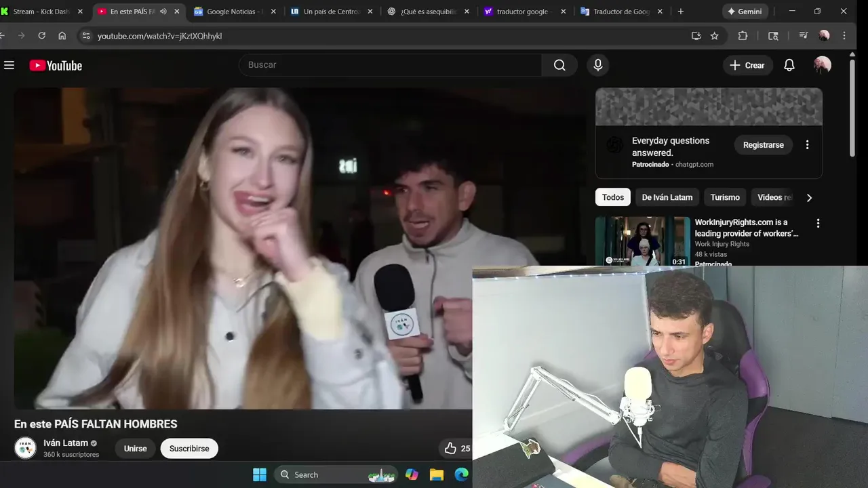868x488 pixels.
Task: Like the video with the thumbs up
Action: click(x=450, y=448)
